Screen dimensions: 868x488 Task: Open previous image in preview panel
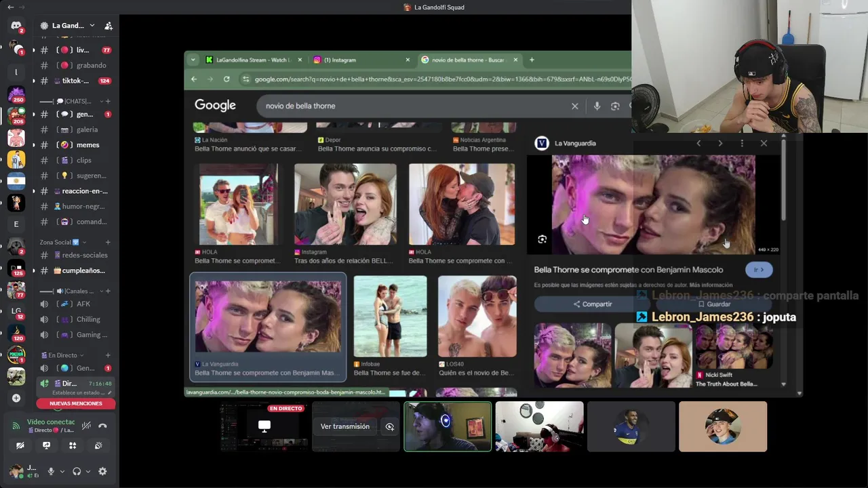[698, 143]
